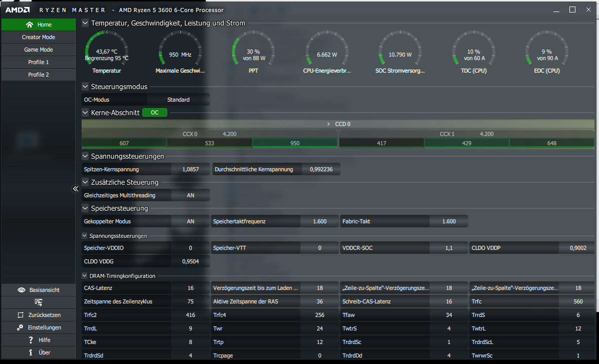Click Zeitspanne des Zeilenzyklus value 75
The image size is (599, 364).
(191, 302)
